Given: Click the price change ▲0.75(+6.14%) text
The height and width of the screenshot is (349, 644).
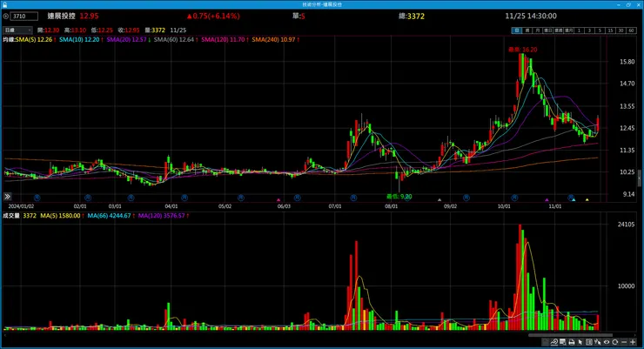Looking at the screenshot, I should point(213,16).
